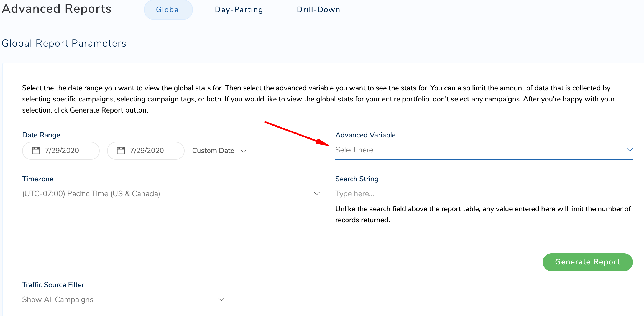Click the Advanced Variable label
The width and height of the screenshot is (644, 316).
366,135
